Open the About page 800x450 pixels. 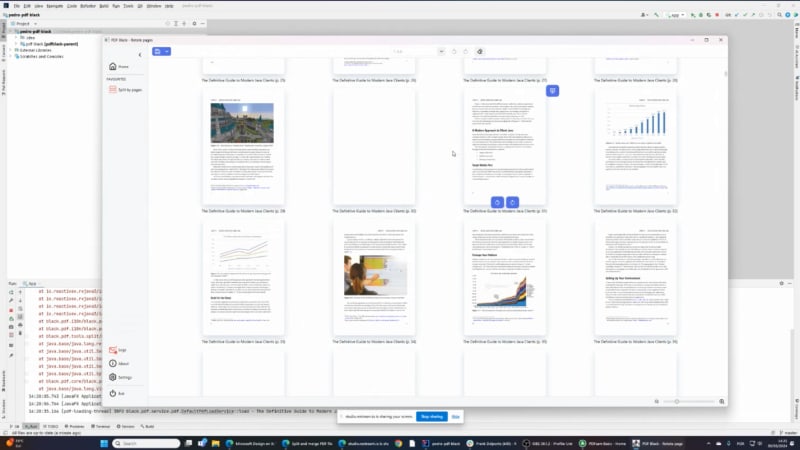pyautogui.click(x=121, y=363)
